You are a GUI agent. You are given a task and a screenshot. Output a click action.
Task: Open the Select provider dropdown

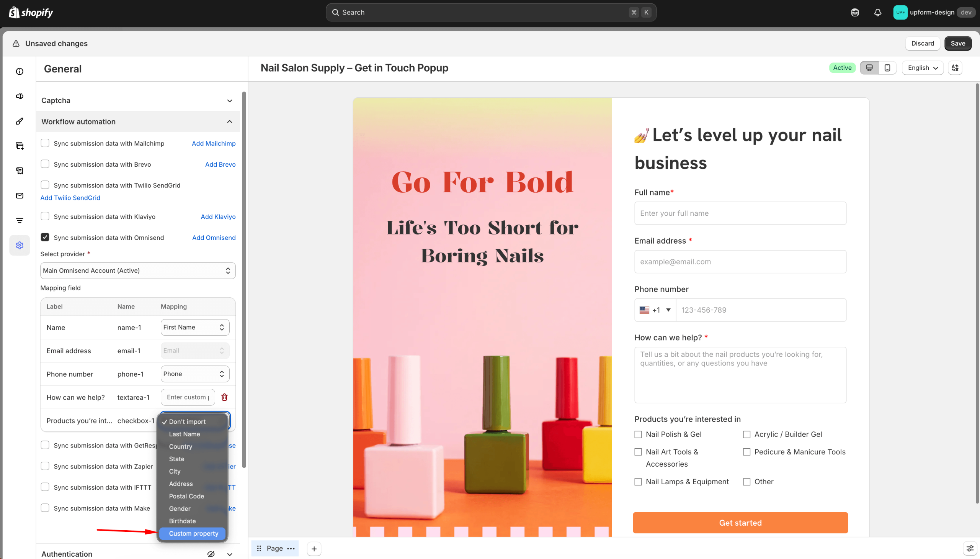tap(138, 270)
